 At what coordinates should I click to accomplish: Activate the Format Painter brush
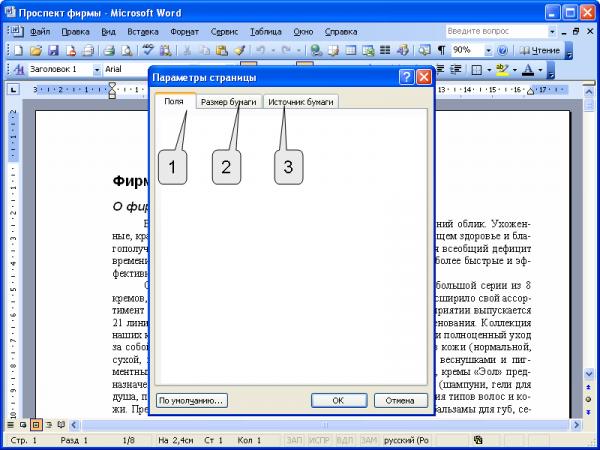(240, 50)
